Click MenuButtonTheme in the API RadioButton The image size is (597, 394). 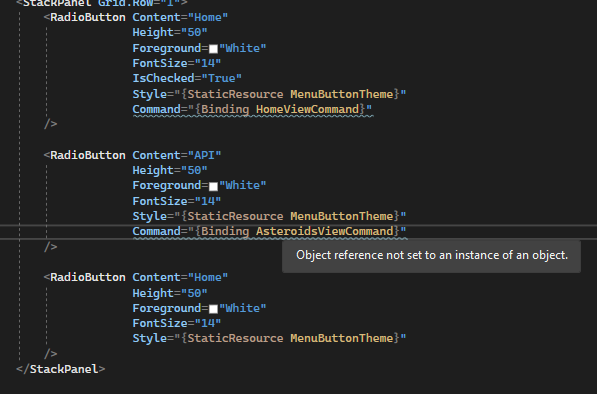(x=342, y=216)
